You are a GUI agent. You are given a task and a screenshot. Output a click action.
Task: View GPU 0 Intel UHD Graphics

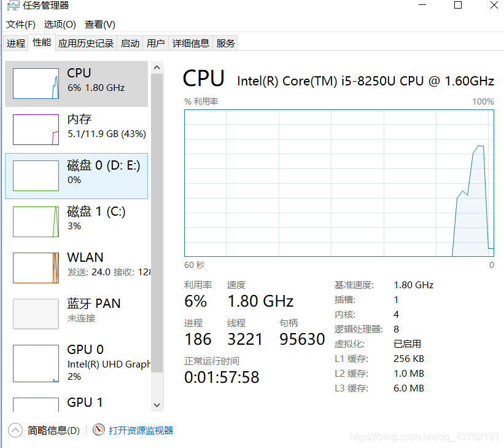pos(77,363)
